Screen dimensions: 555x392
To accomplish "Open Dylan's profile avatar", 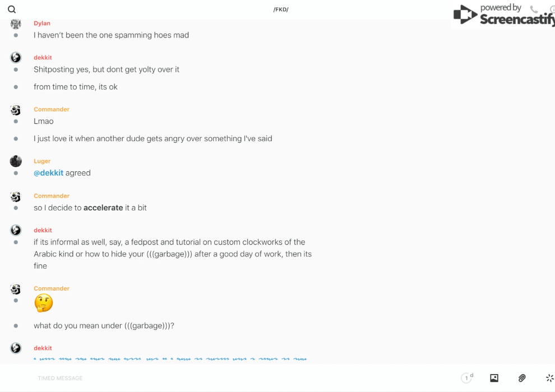I will click(x=16, y=24).
